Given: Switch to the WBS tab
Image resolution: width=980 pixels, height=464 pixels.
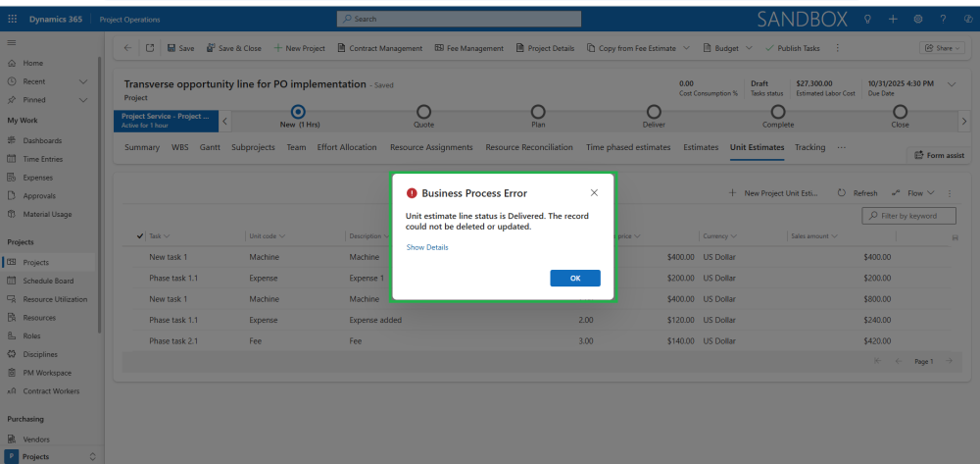Looking at the screenshot, I should tap(178, 147).
